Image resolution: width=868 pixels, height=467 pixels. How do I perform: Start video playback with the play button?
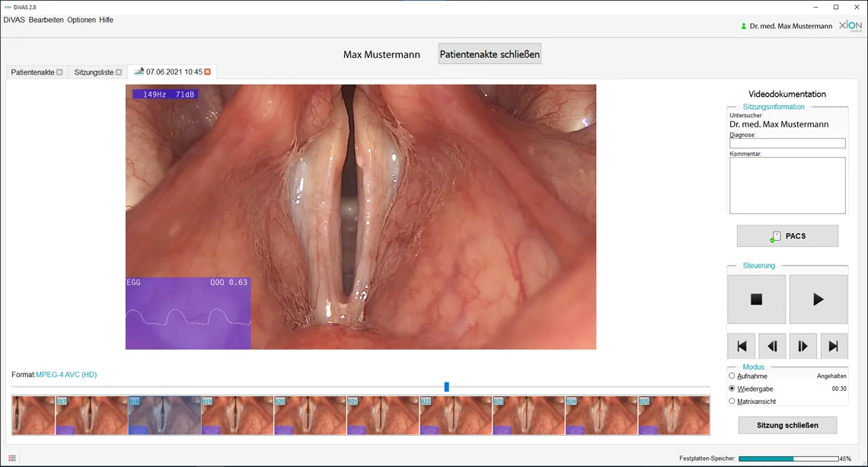(x=819, y=299)
